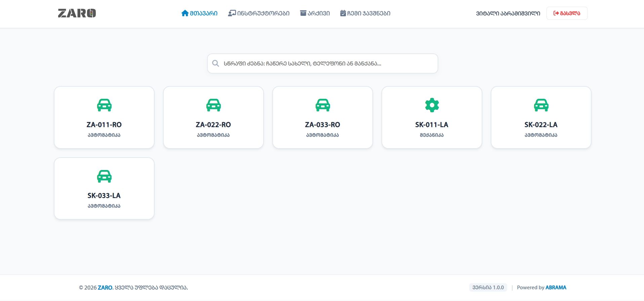Select the SK-011-LA vehicle label

[432, 125]
